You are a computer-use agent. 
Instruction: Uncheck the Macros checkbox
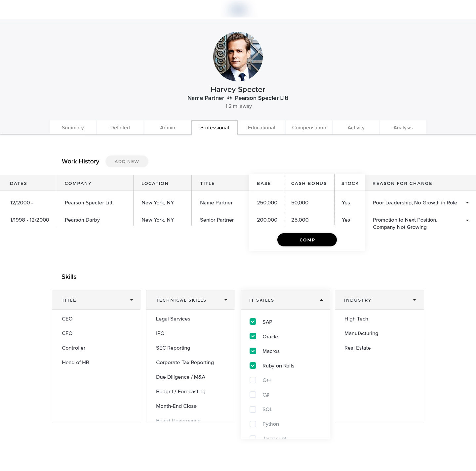[253, 351]
